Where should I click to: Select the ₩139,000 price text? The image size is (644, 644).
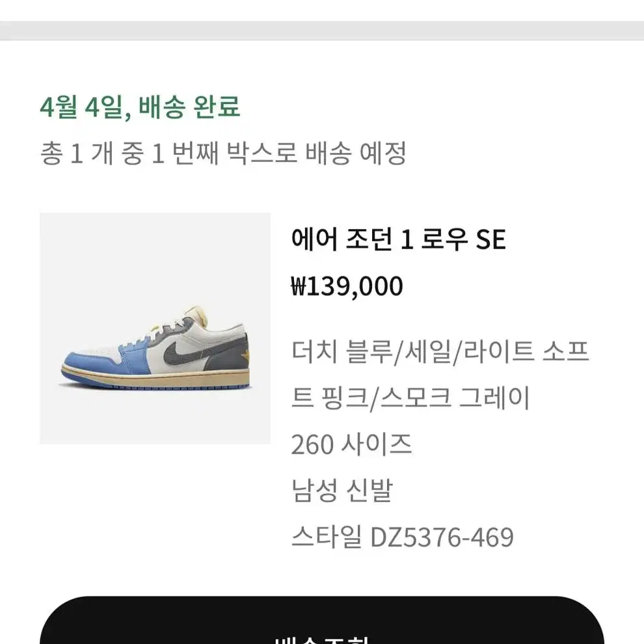pos(347,286)
